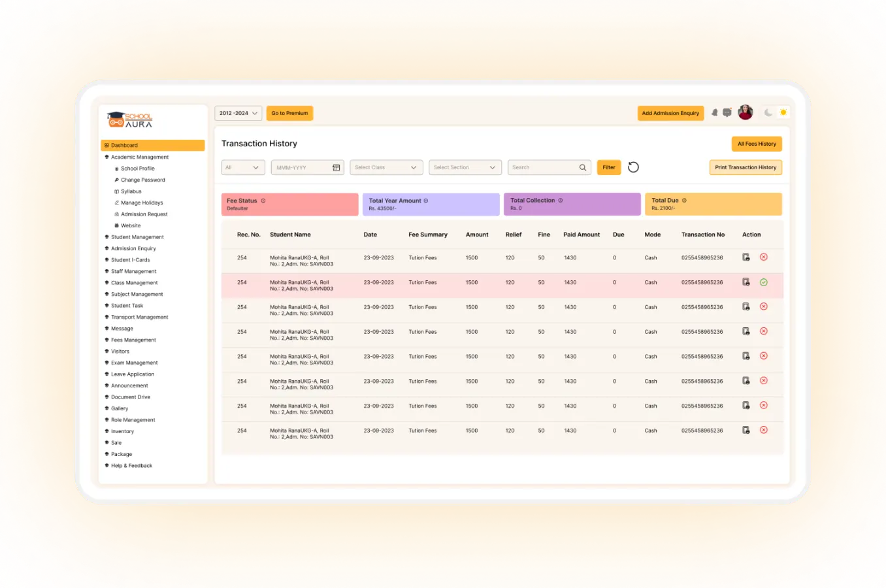Click the circular reset filters icon

[633, 167]
